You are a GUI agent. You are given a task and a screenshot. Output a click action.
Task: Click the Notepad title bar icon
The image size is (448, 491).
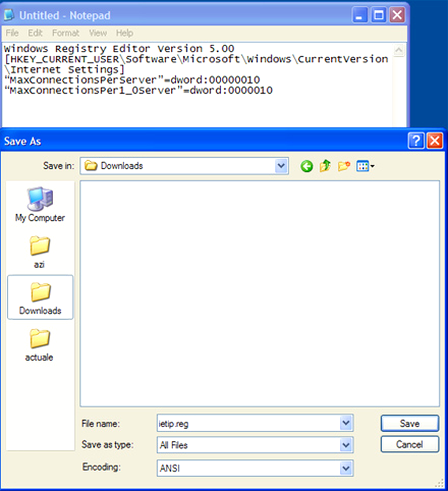[9, 15]
